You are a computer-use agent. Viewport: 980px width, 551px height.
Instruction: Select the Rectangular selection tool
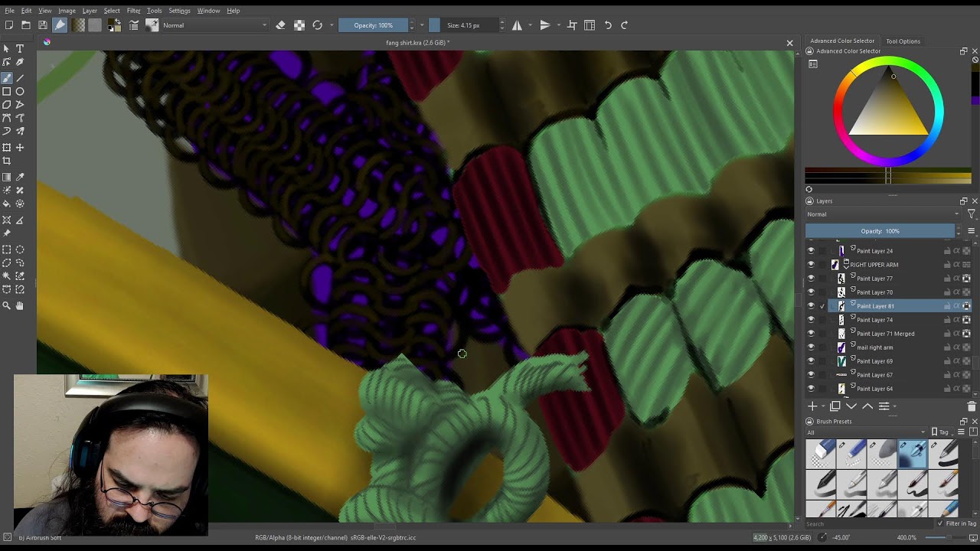pyautogui.click(x=7, y=249)
